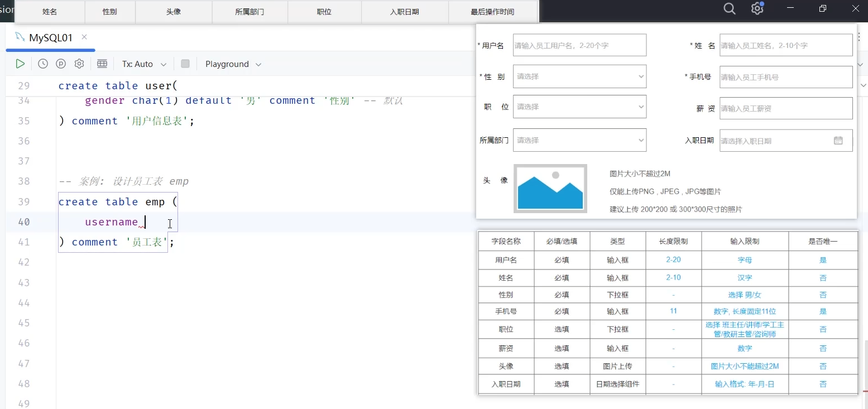868x409 pixels.
Task: Click the 入职日期 column header
Action: tap(405, 12)
